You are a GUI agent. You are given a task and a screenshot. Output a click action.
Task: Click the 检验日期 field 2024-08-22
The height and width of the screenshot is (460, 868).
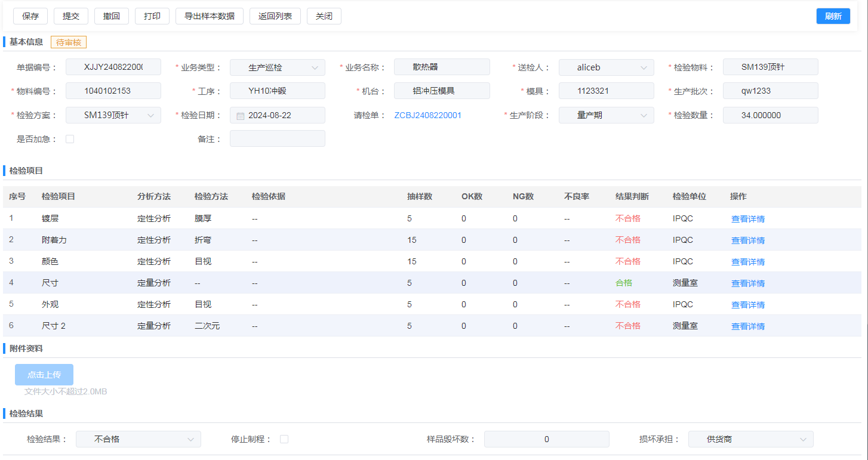pyautogui.click(x=278, y=115)
